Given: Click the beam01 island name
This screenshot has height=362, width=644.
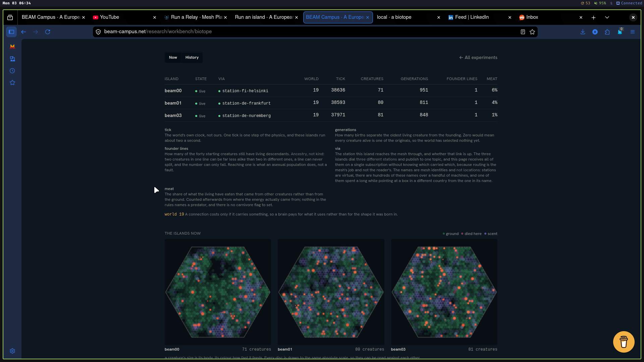Looking at the screenshot, I should tap(173, 103).
